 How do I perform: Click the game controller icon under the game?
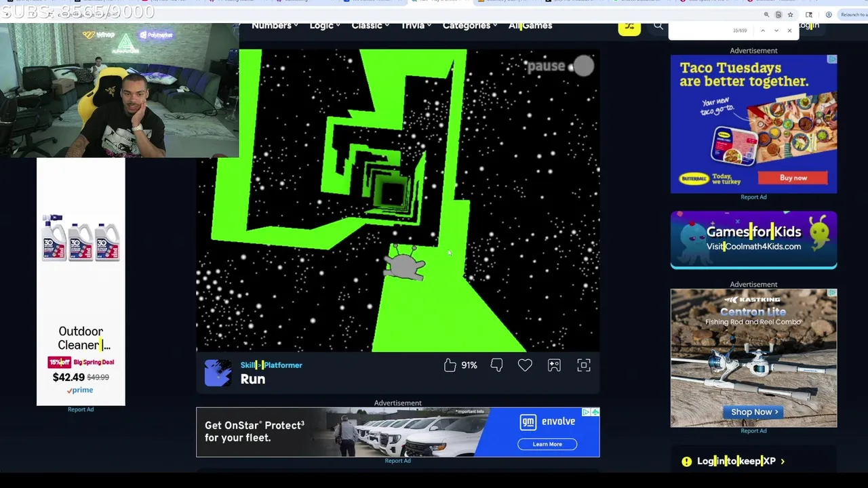coord(554,365)
